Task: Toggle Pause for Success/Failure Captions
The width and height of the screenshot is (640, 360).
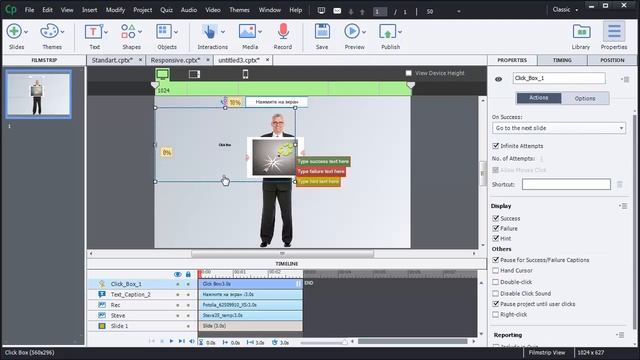Action: click(x=496, y=260)
